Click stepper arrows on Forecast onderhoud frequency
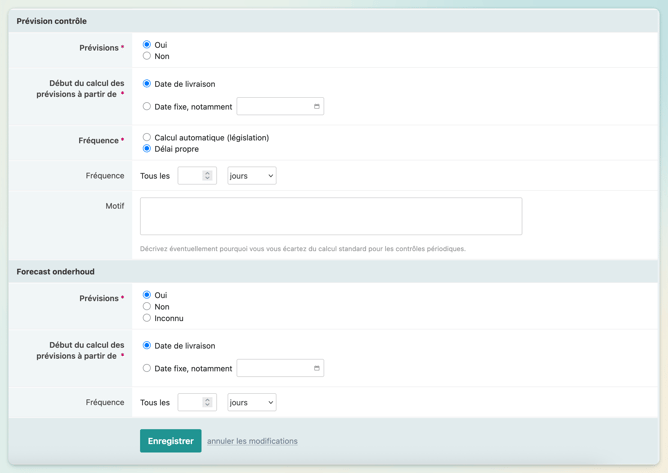 click(208, 403)
